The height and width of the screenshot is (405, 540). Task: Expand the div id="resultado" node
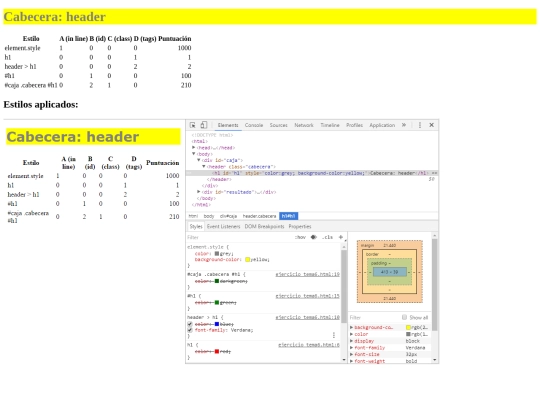199,192
